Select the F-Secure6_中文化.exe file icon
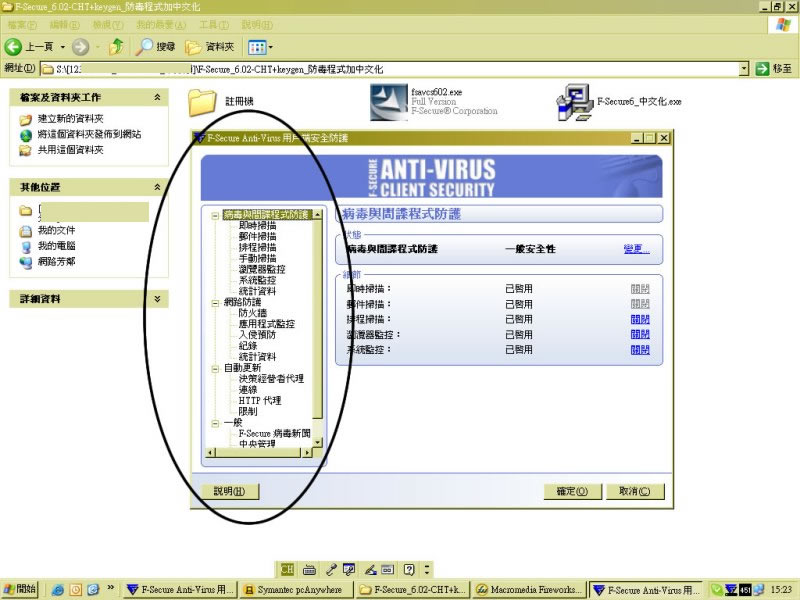The image size is (800, 600). [574, 102]
